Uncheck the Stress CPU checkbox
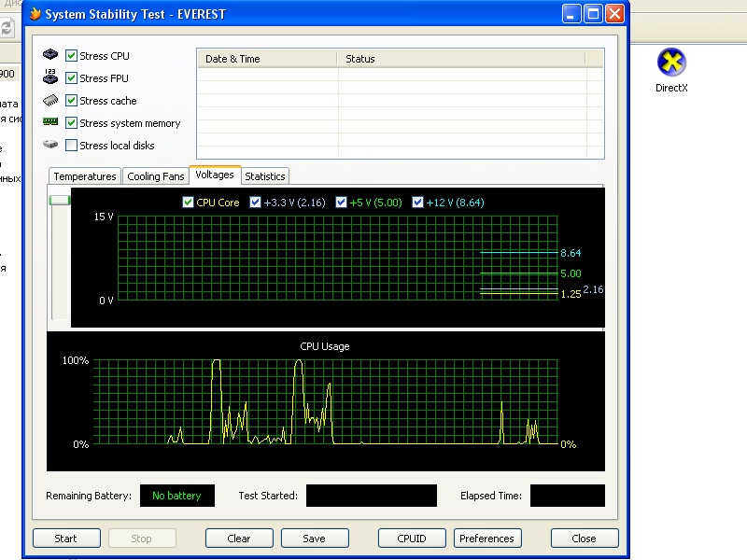The width and height of the screenshot is (747, 560). 71,56
